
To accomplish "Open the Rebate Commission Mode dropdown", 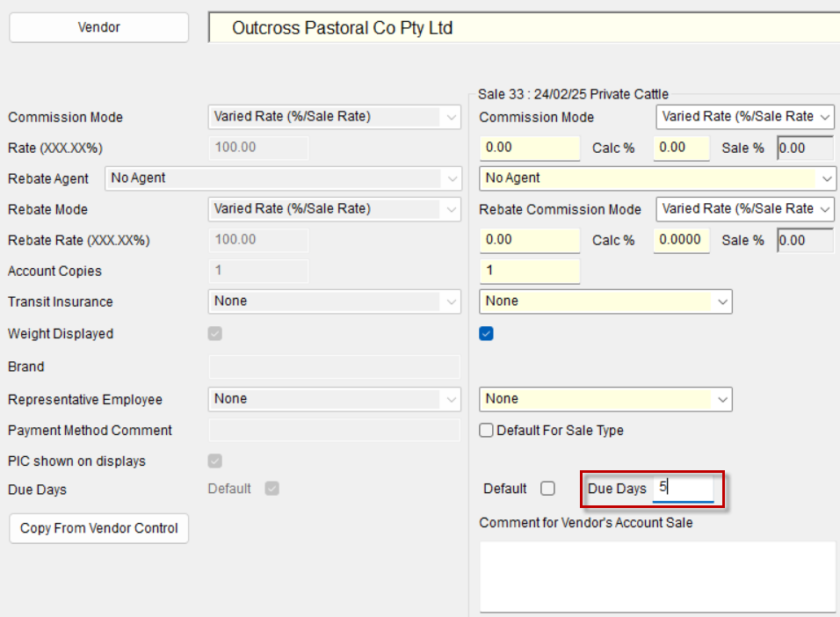I will (x=745, y=209).
